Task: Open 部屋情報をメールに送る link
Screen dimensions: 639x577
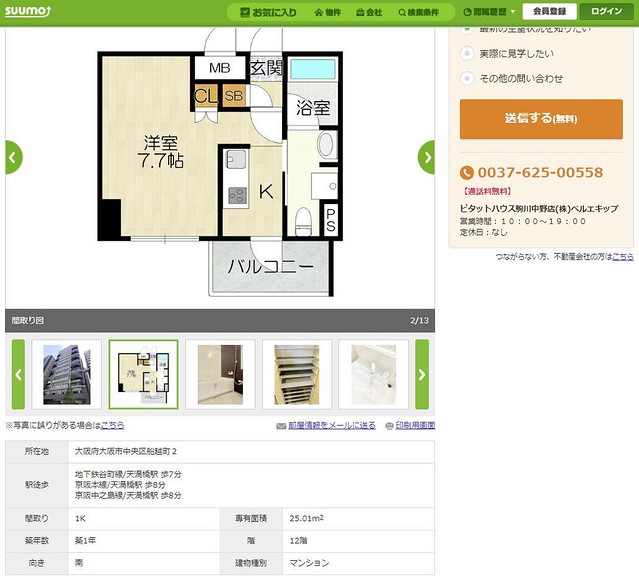Action: point(331,425)
